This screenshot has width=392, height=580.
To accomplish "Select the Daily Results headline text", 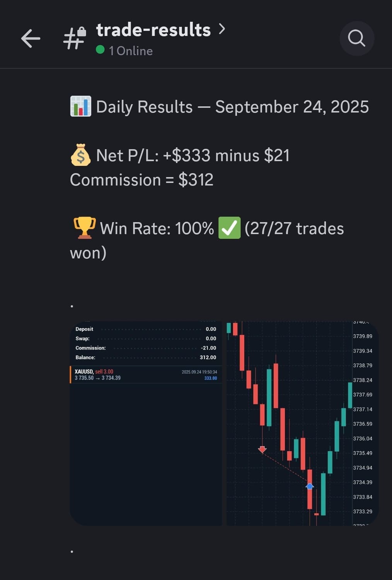I will coord(232,107).
